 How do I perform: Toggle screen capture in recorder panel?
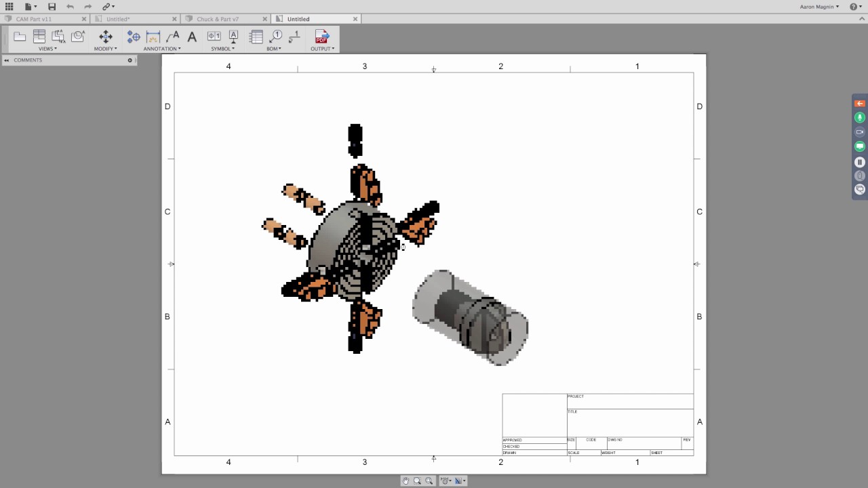coord(860,146)
